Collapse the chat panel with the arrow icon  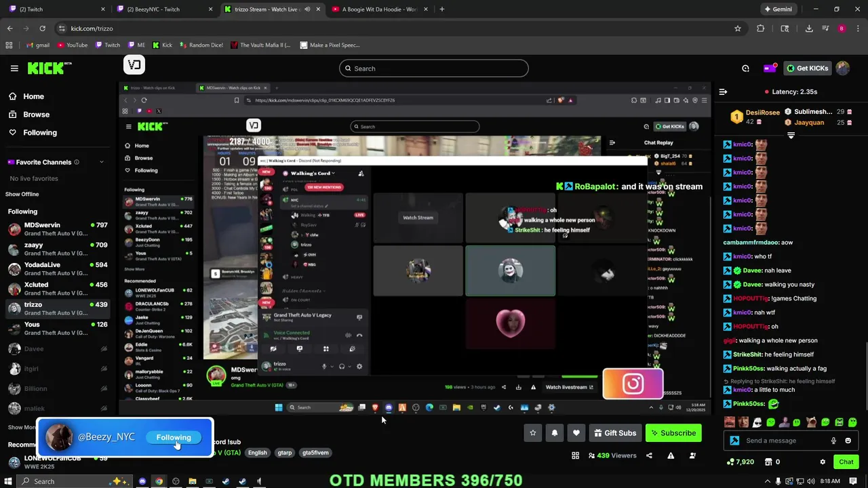(x=723, y=91)
